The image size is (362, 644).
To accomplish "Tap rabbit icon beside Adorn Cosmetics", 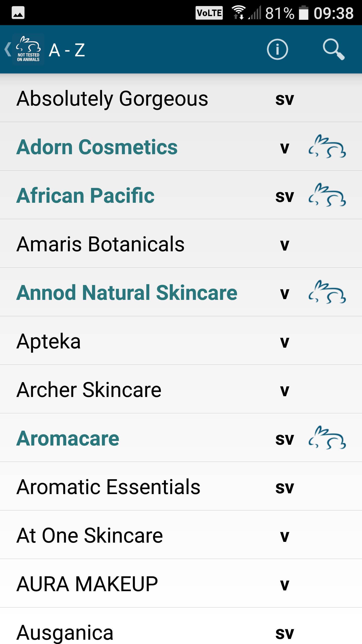I will [x=327, y=147].
